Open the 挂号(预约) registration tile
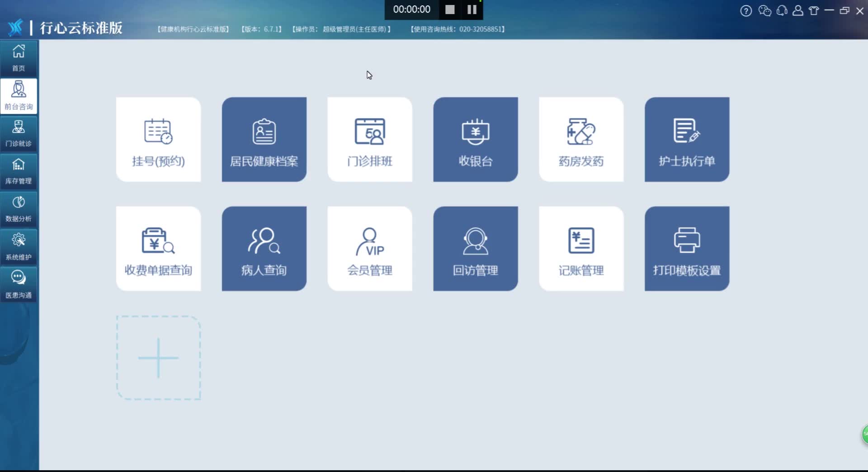This screenshot has width=868, height=472. click(x=158, y=140)
